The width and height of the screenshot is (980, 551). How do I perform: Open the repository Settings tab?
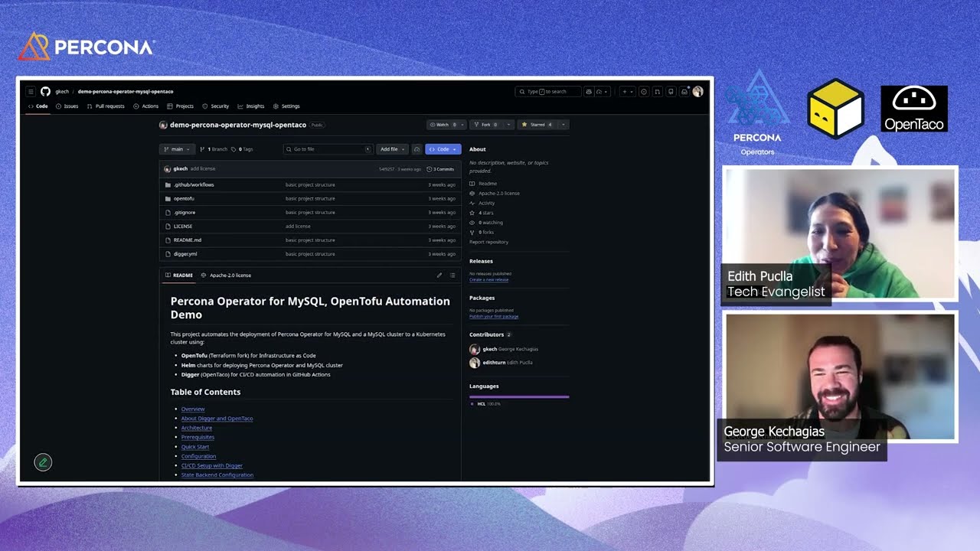286,106
